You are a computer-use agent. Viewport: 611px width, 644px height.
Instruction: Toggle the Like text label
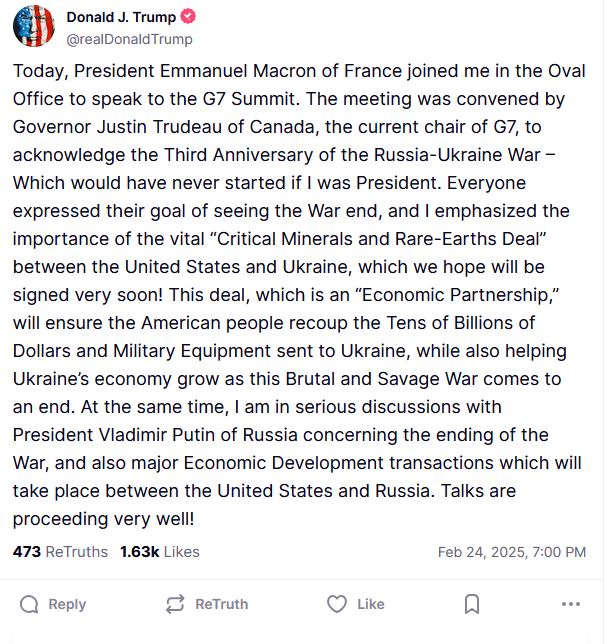click(x=370, y=604)
